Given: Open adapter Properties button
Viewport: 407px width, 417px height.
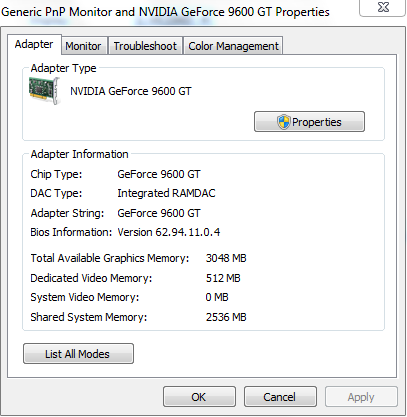Looking at the screenshot, I should tap(309, 122).
